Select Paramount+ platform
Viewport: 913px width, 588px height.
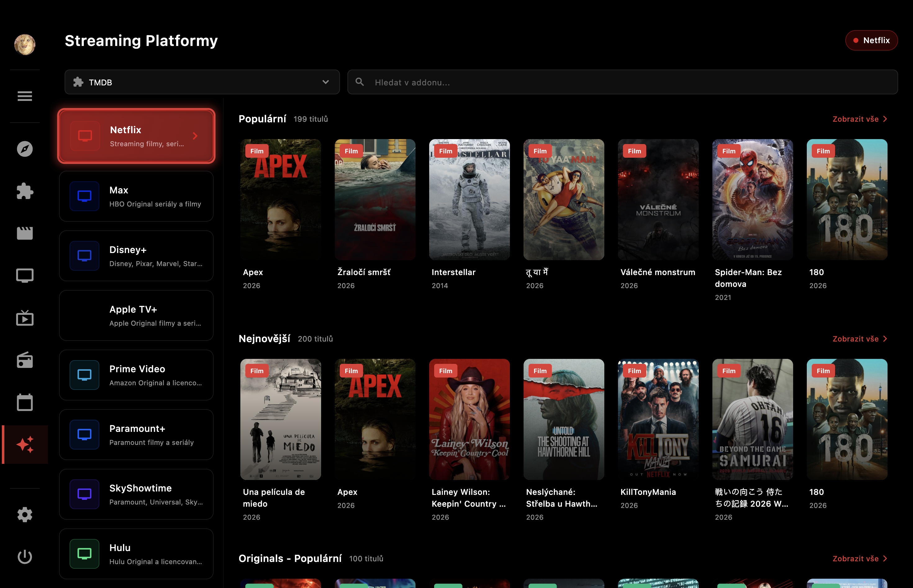[136, 435]
